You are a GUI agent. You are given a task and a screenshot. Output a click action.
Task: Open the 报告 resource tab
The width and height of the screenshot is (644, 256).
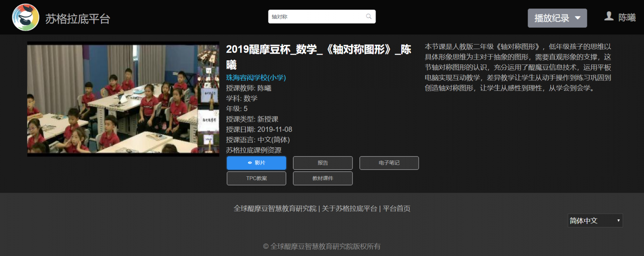(322, 163)
